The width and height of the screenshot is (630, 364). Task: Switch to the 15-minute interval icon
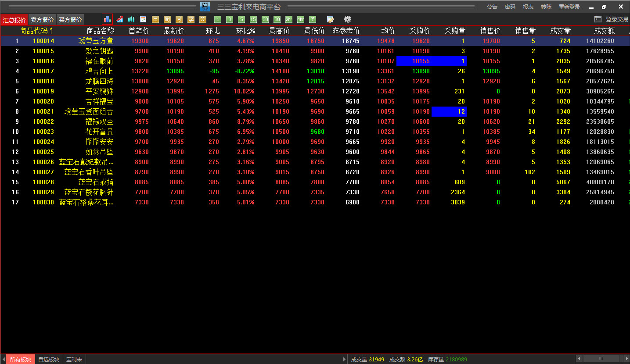[x=253, y=19]
